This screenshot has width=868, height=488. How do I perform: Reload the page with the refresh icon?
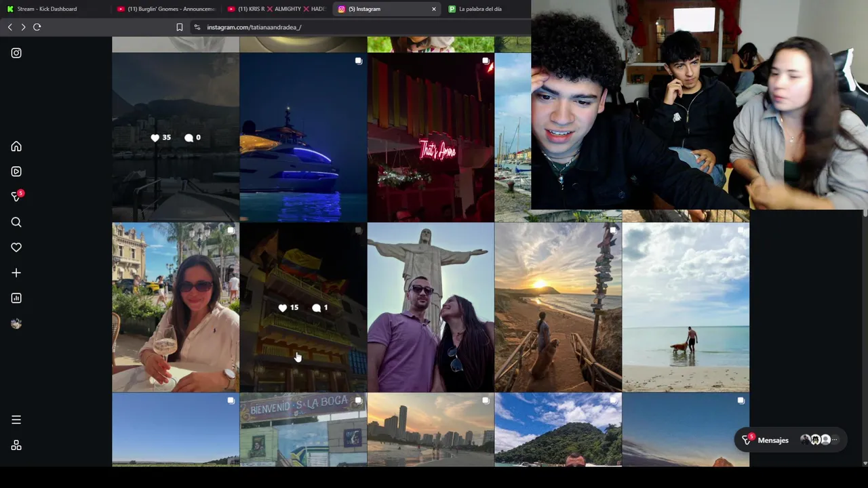(37, 27)
